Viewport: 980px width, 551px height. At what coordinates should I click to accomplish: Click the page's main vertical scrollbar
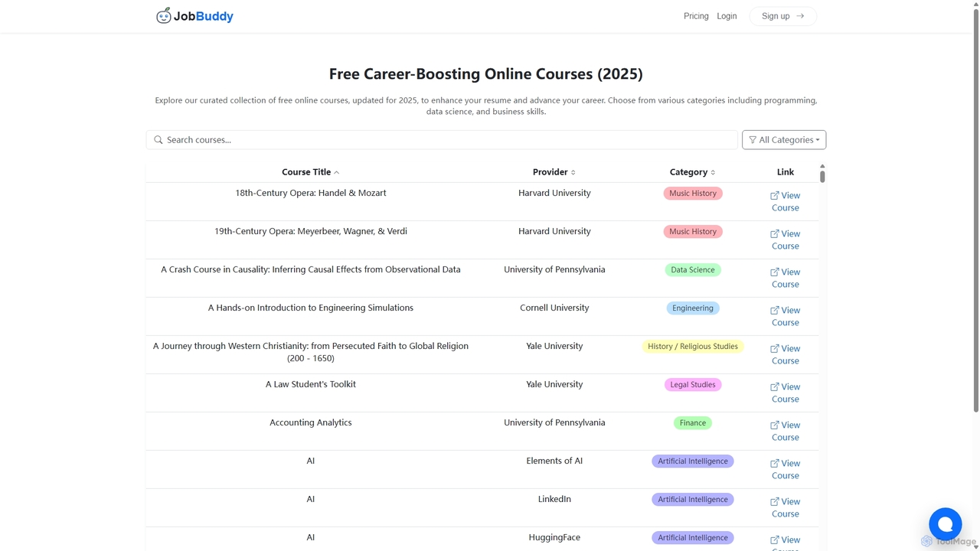click(x=976, y=210)
